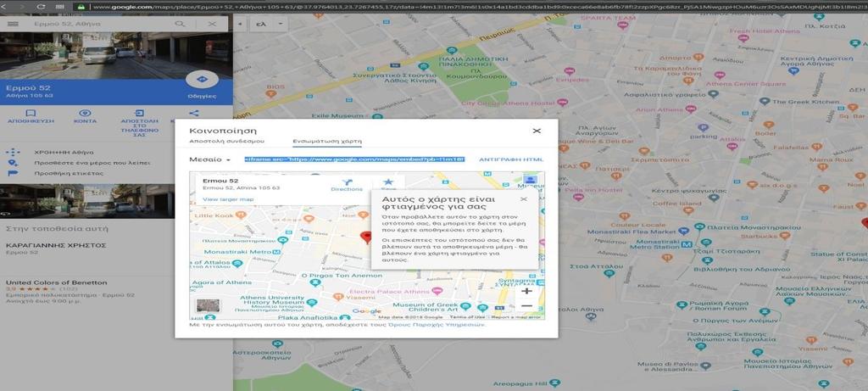This screenshot has width=868, height=391.
Task: Click the search magnifier icon
Action: coord(180,25)
